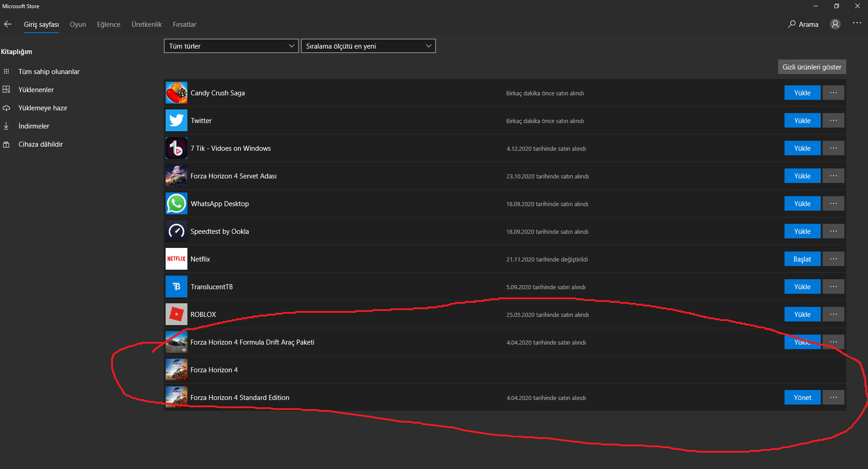The height and width of the screenshot is (469, 868).
Task: Click the Arama search label
Action: point(809,25)
